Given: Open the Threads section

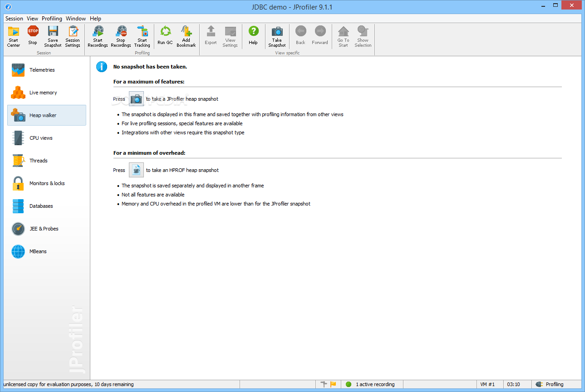Looking at the screenshot, I should click(x=47, y=161).
